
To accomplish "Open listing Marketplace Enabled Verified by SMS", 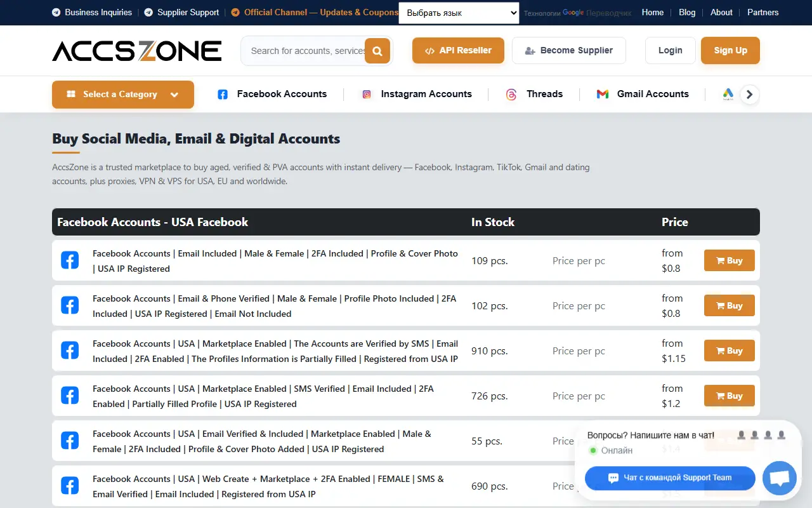I will [275, 351].
